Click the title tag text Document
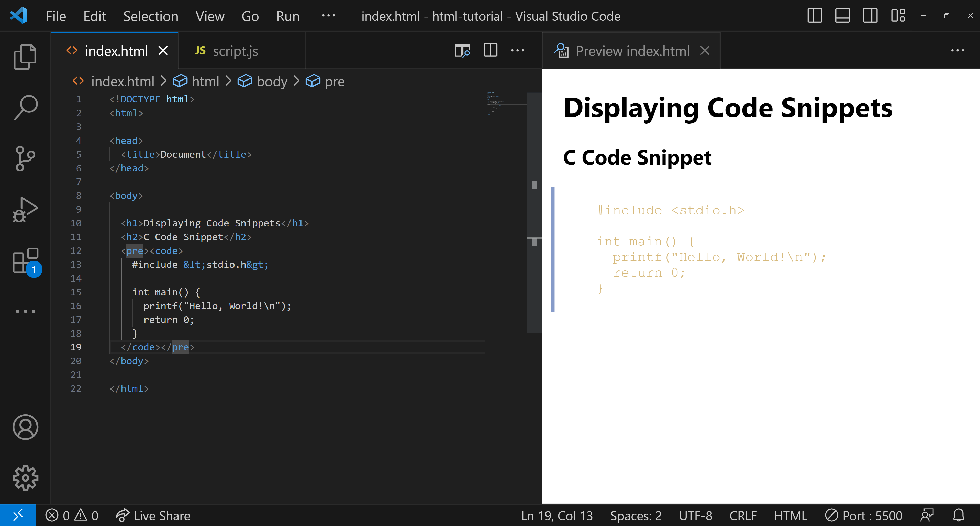 (x=183, y=154)
